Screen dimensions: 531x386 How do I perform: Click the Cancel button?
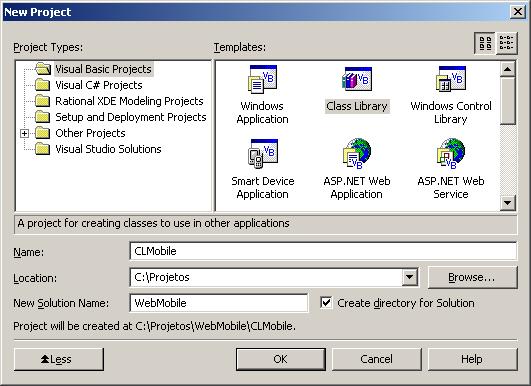tap(377, 359)
